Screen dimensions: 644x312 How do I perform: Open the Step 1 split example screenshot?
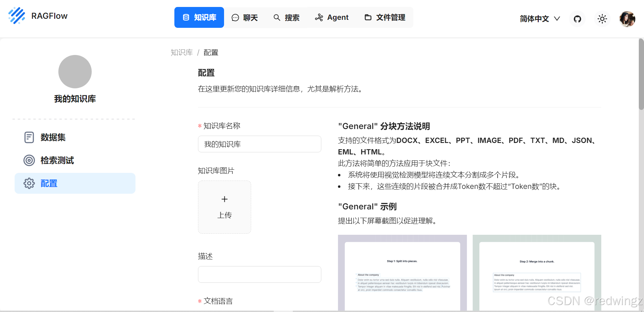pyautogui.click(x=402, y=273)
